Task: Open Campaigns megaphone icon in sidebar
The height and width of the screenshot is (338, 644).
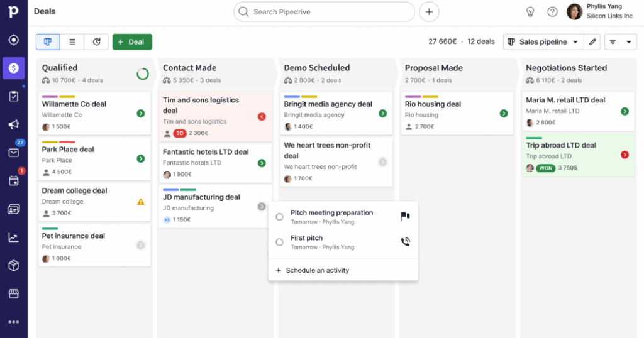Action: 13,124
